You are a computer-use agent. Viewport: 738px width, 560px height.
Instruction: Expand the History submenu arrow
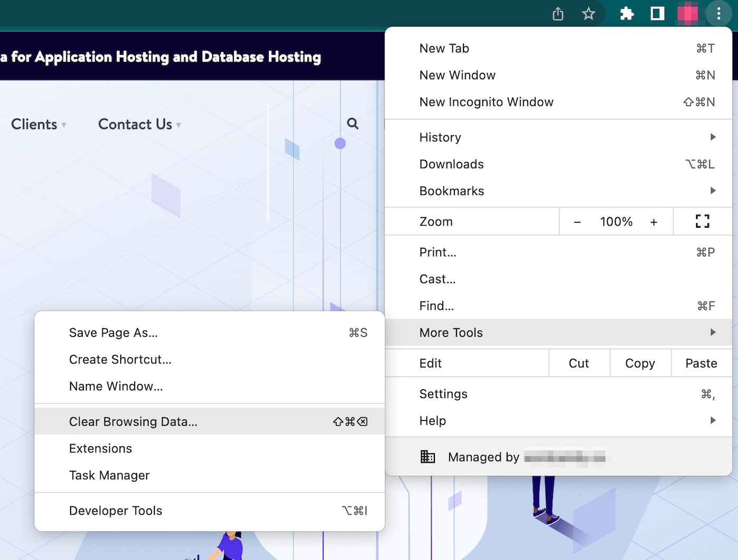point(713,137)
